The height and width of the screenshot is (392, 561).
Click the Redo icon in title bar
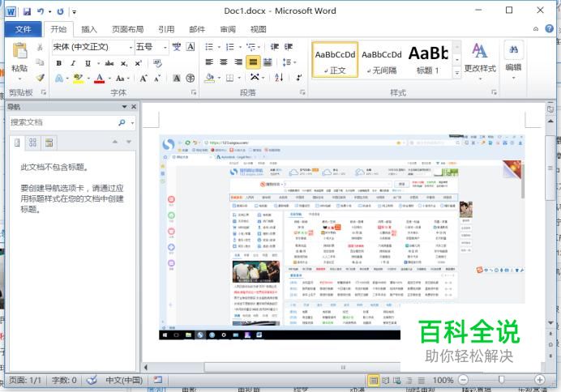[60, 11]
